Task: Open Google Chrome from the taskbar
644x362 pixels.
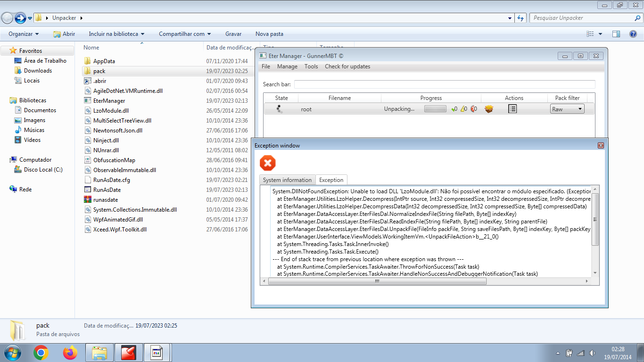Action: click(41, 353)
